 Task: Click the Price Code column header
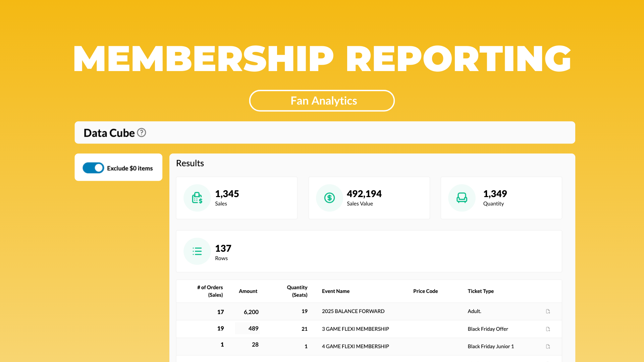425,291
